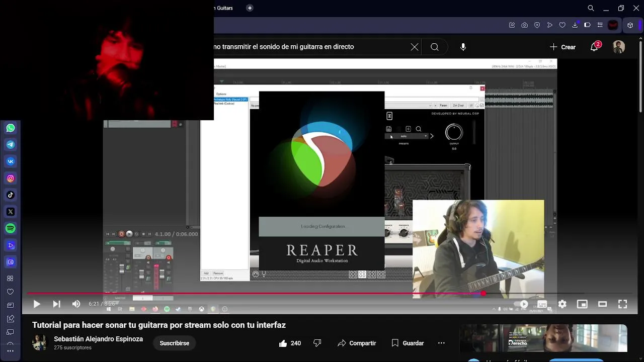This screenshot has height=362, width=644.
Task: Open the player settings gear
Action: click(562, 304)
